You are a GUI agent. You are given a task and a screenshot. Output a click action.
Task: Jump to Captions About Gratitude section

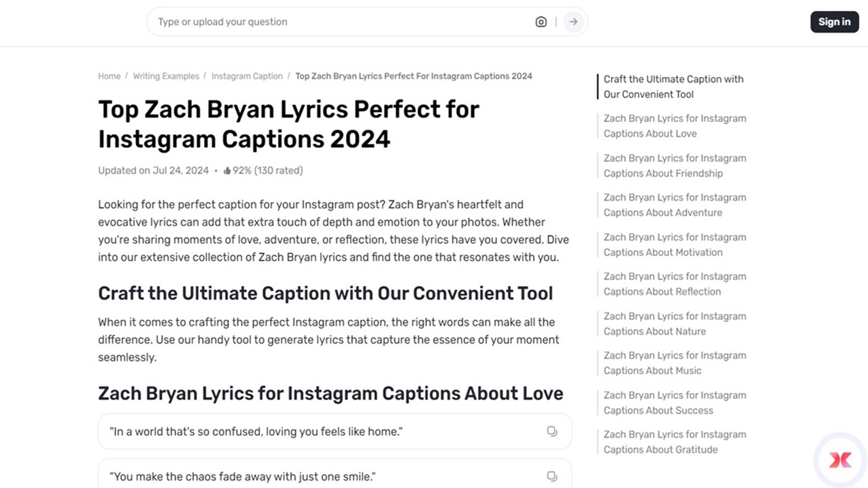tap(675, 441)
